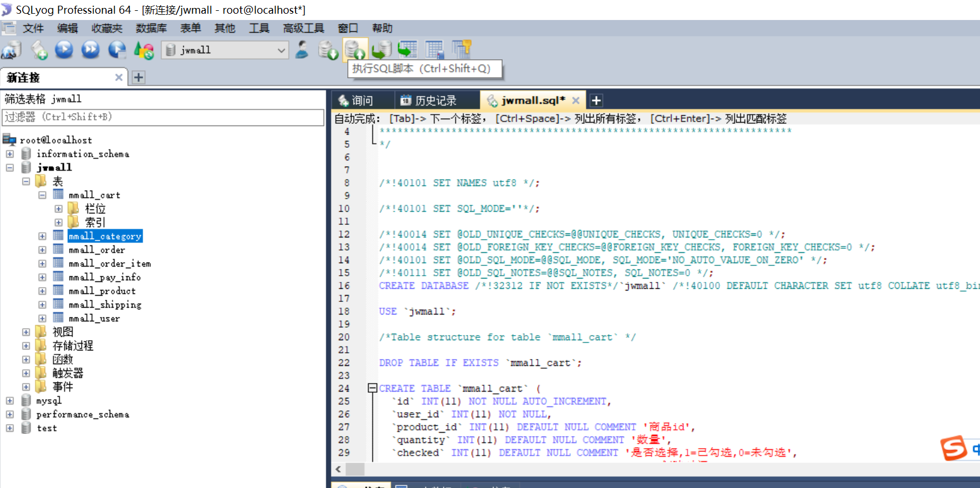Close the 新连接 connection tab

click(x=119, y=77)
